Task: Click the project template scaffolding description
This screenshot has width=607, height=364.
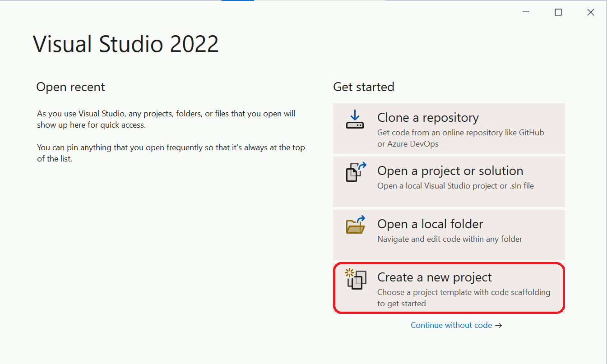Action: (464, 292)
